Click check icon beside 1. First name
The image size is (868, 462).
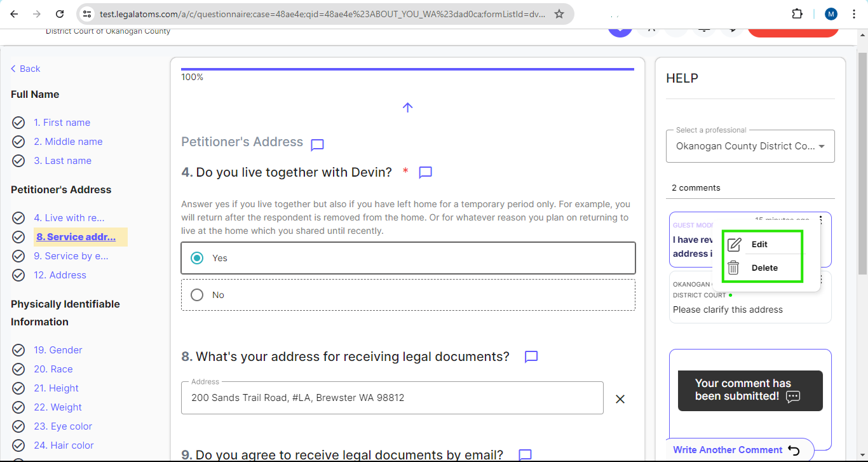[18, 123]
